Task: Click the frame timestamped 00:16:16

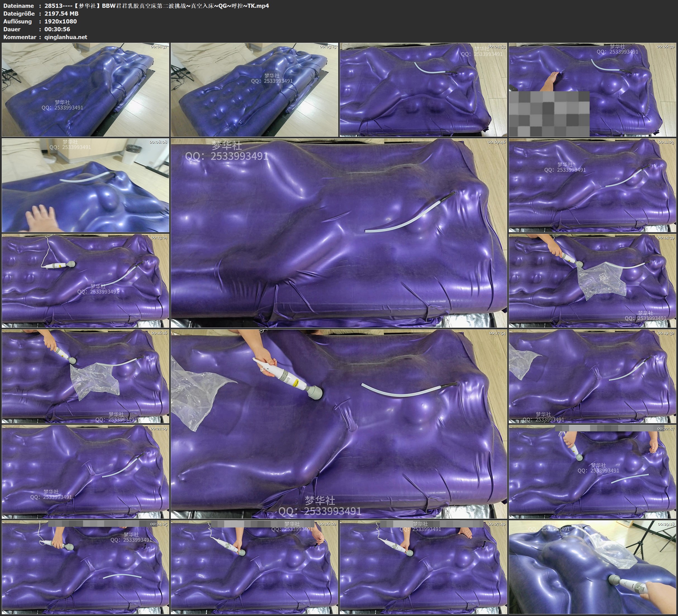Action: coord(85,376)
